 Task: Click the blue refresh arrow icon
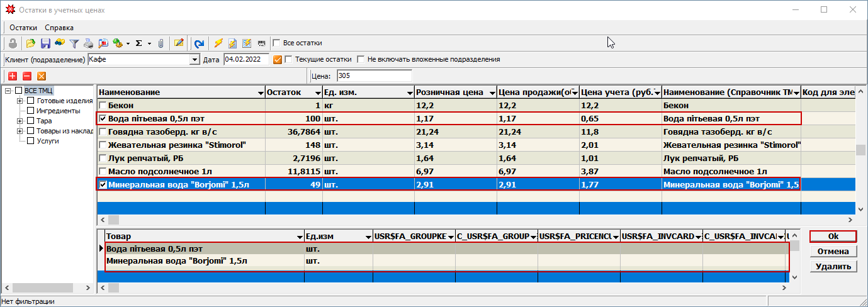pyautogui.click(x=200, y=43)
